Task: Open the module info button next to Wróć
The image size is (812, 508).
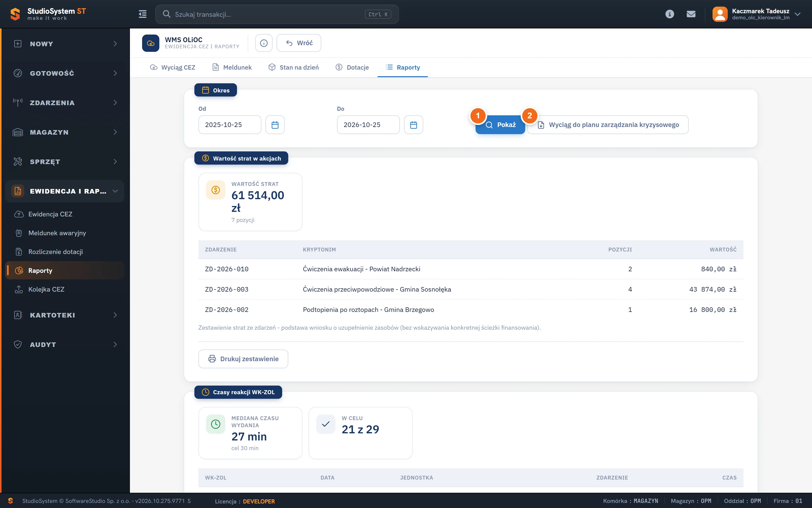Action: (x=264, y=43)
